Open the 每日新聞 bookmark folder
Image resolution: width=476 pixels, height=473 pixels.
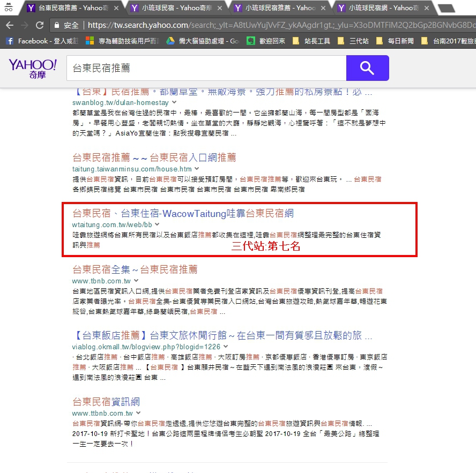(x=395, y=41)
